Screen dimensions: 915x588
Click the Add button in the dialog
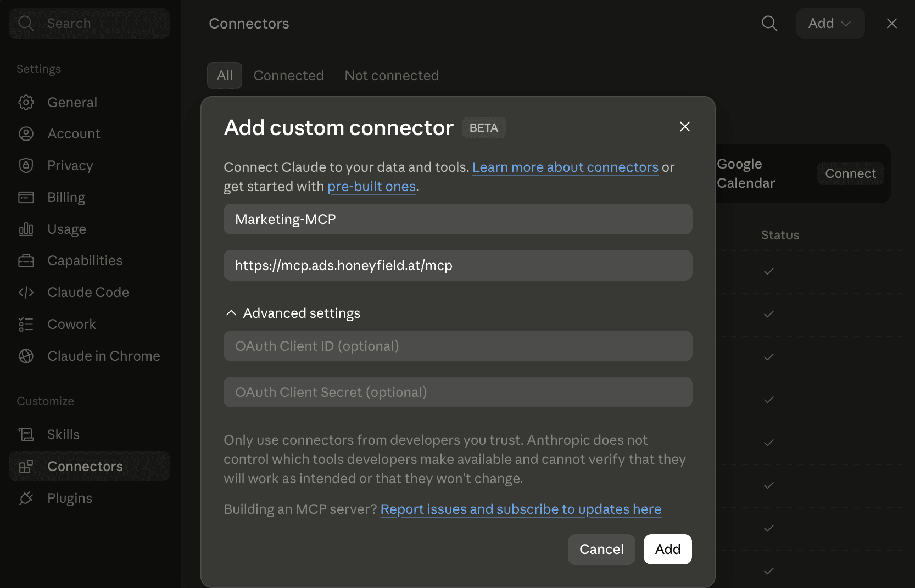(668, 549)
